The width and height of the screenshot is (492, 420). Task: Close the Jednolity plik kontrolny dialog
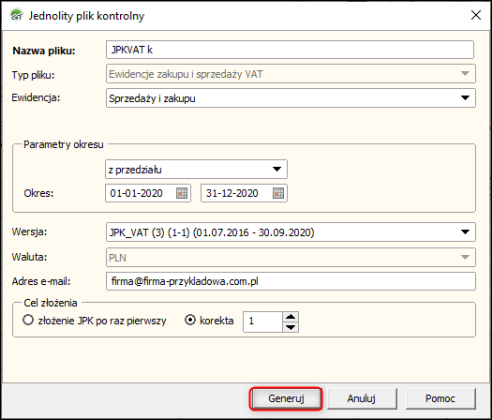click(x=476, y=15)
